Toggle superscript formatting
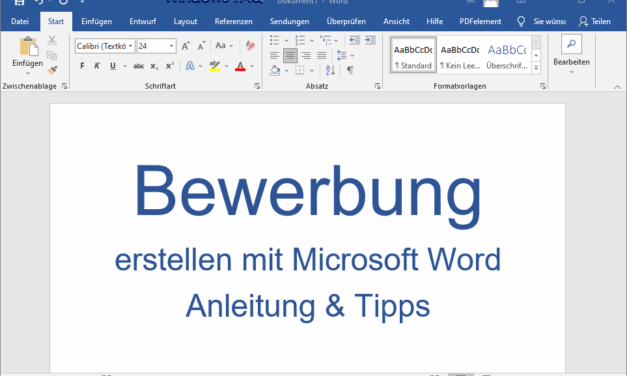This screenshot has width=627, height=376. point(170,66)
